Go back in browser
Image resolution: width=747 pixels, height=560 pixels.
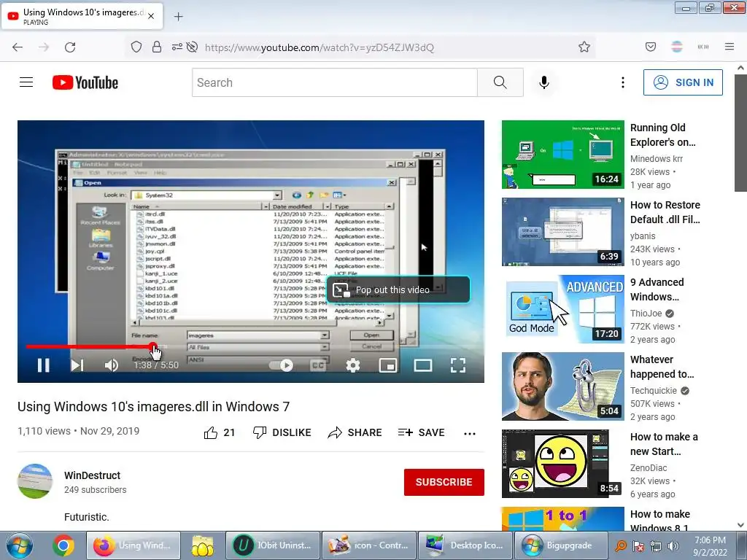pos(18,47)
